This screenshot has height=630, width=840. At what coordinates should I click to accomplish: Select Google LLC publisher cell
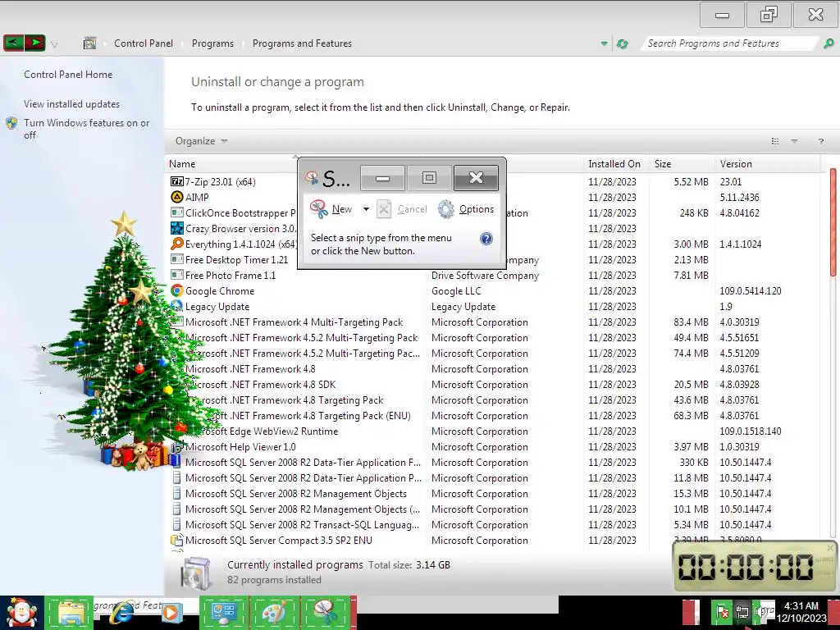coord(456,291)
